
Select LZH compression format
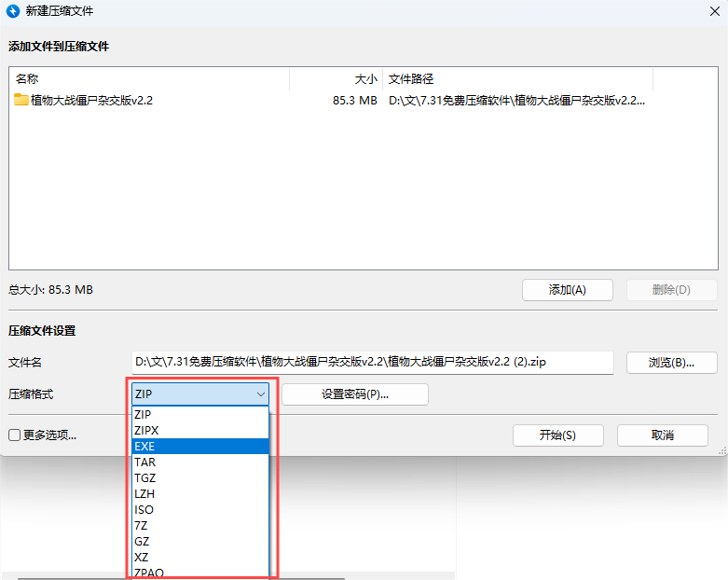200,493
